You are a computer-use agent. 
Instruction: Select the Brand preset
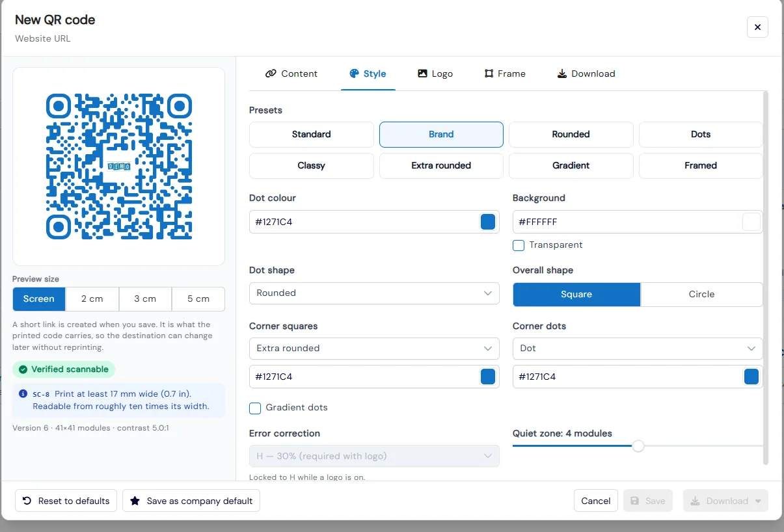click(441, 134)
